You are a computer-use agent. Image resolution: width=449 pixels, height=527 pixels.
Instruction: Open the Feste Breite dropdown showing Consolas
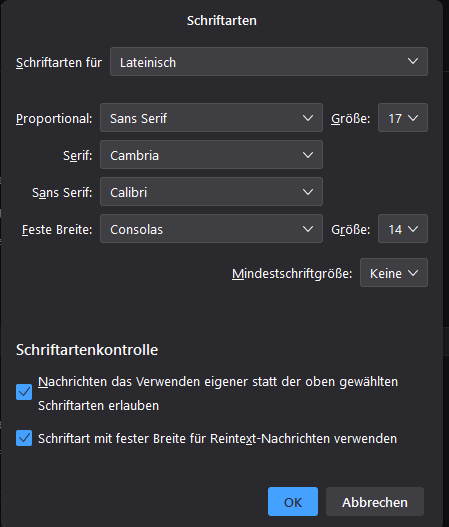coord(211,229)
